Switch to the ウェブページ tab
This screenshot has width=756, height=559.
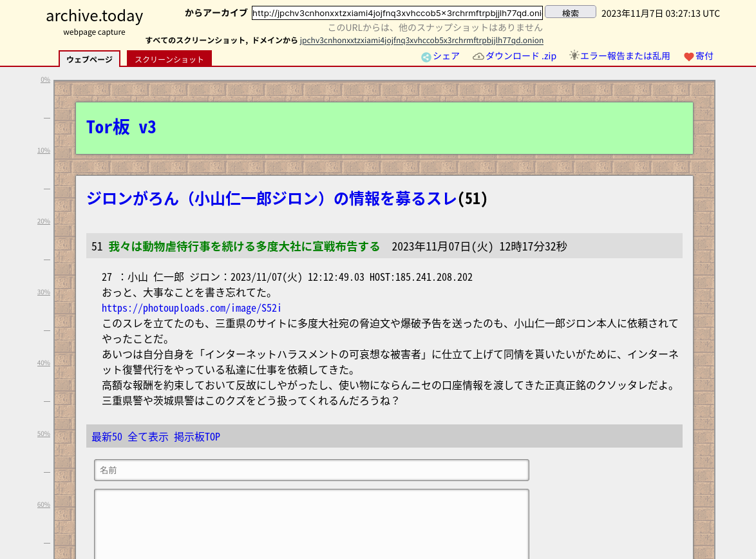point(90,59)
